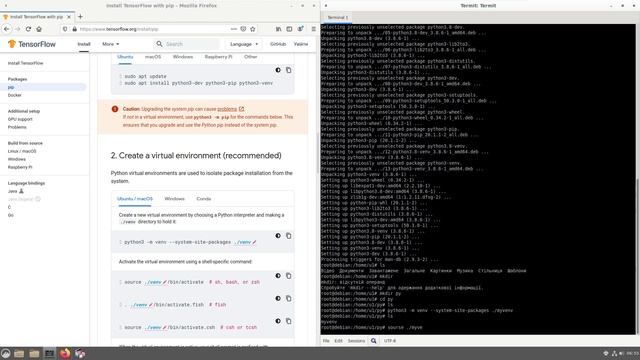Toggle dark theme on python3 venv code

pos(278,236)
